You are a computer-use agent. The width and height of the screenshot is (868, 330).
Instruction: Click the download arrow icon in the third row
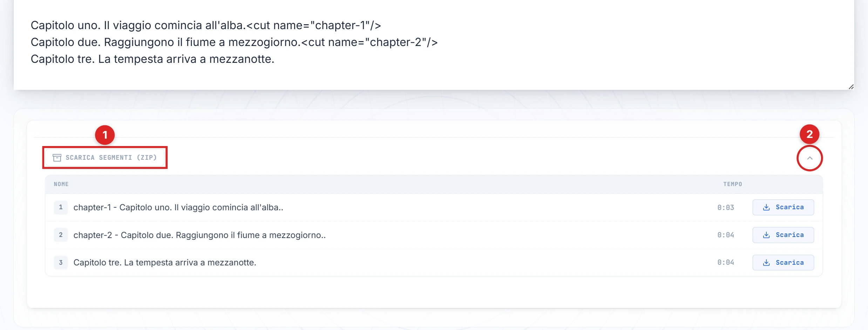click(x=766, y=263)
